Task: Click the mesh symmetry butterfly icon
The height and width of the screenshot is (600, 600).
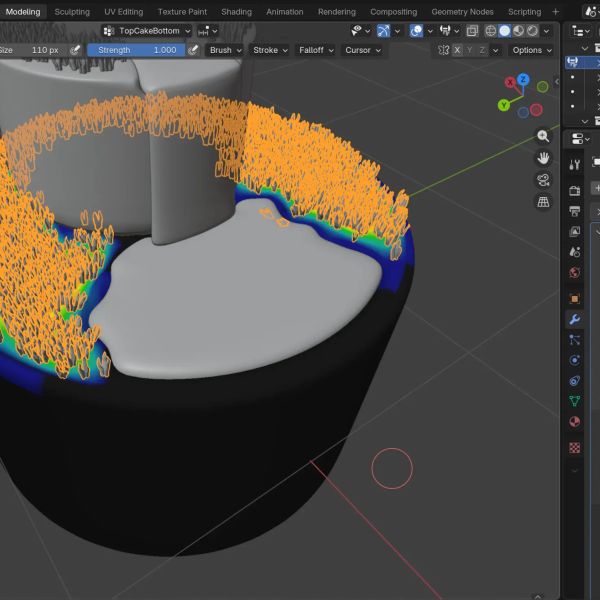Action: (443, 50)
